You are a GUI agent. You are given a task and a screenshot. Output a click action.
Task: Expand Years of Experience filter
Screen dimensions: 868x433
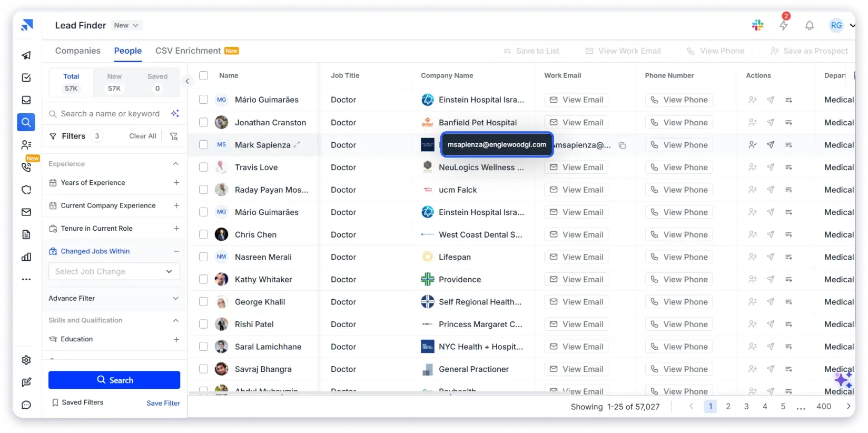coord(176,183)
